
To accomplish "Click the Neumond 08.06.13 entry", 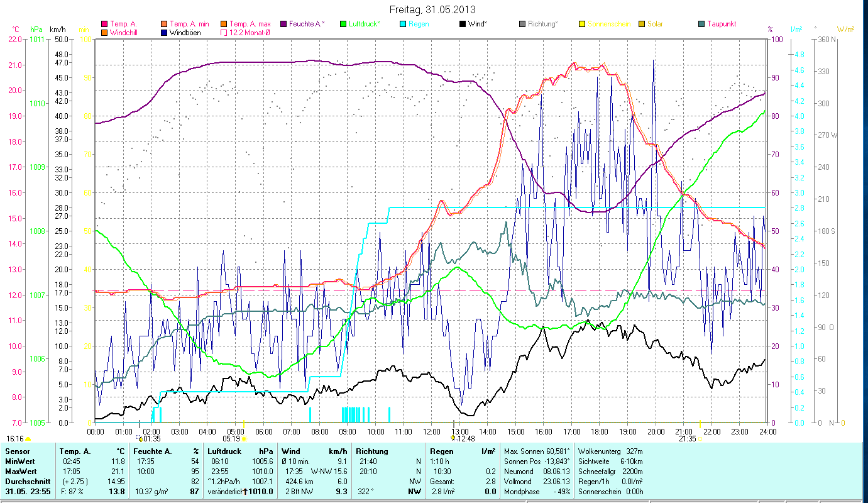I will (537, 472).
